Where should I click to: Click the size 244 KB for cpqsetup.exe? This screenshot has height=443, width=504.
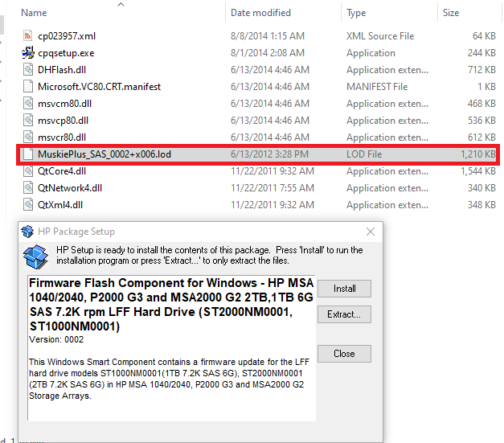481,53
